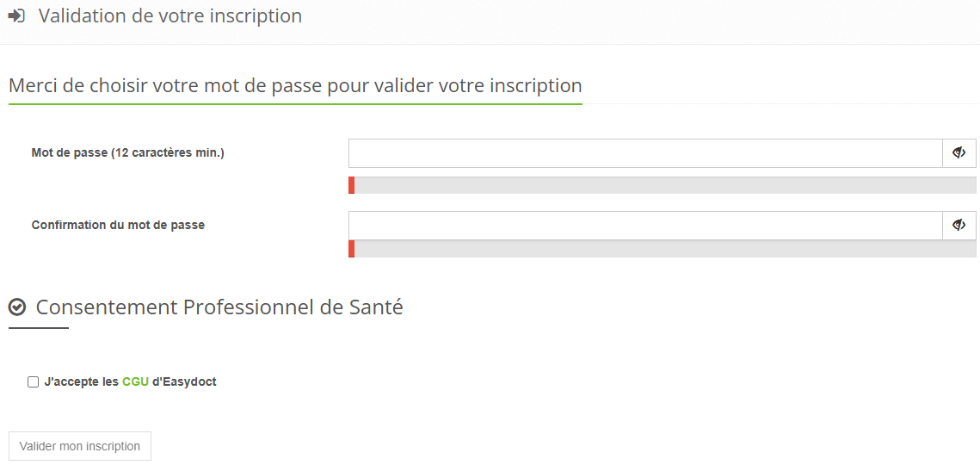The width and height of the screenshot is (980, 465).
Task: Click the Confirmation du mot de passe label
Action: pyautogui.click(x=118, y=226)
